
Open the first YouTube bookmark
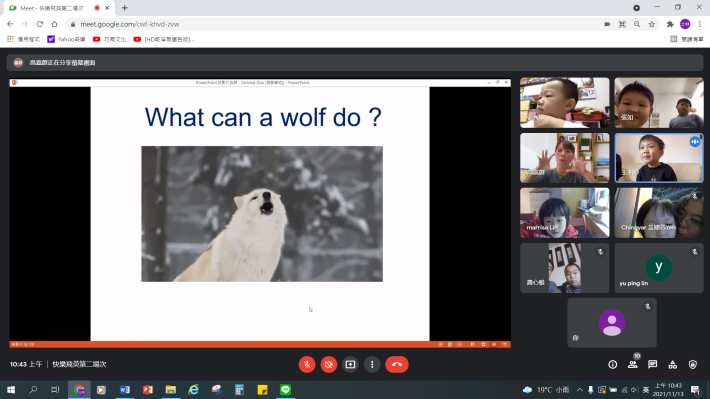click(x=110, y=39)
